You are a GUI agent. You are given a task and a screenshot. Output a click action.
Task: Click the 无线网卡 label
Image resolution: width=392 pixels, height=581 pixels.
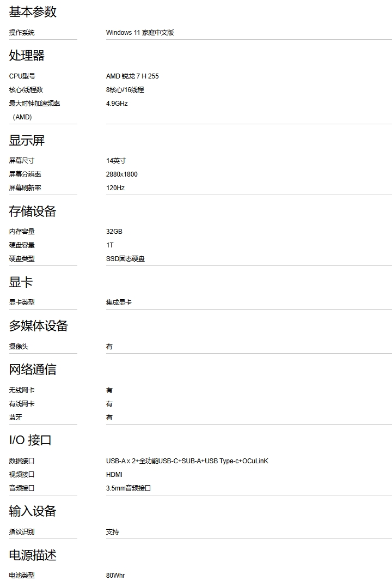[x=22, y=390]
